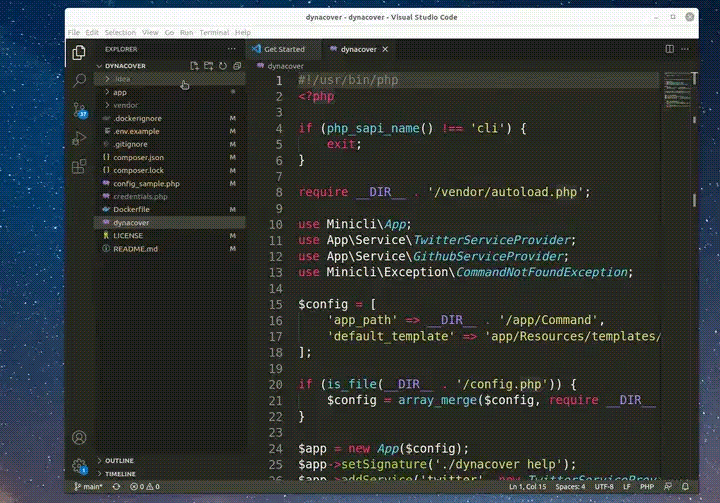720x503 pixels.
Task: Close the dynacover editor tab
Action: [x=385, y=49]
